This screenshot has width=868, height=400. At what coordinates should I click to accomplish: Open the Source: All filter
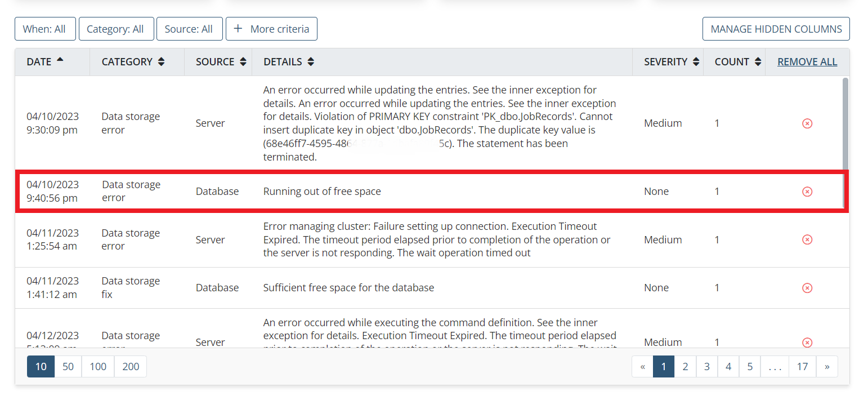189,29
